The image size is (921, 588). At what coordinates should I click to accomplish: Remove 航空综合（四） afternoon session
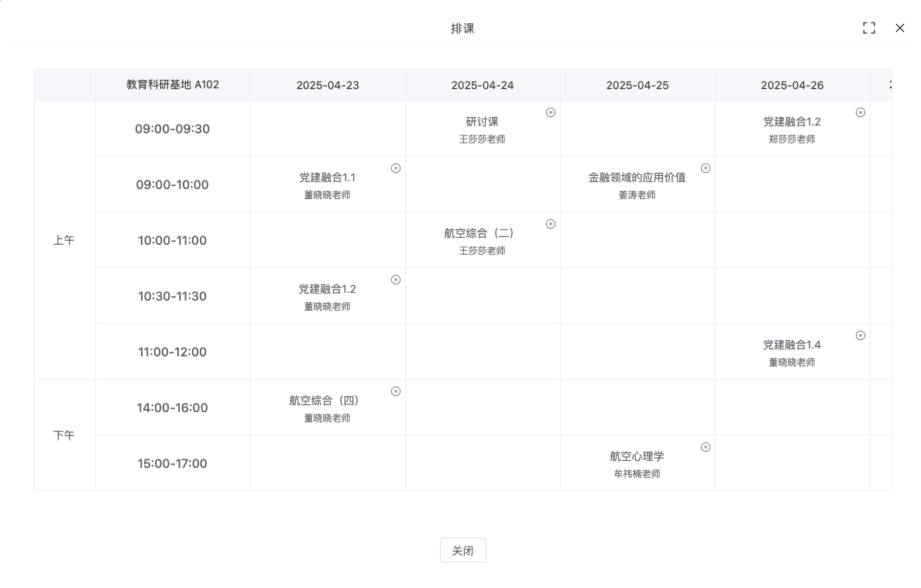(396, 391)
